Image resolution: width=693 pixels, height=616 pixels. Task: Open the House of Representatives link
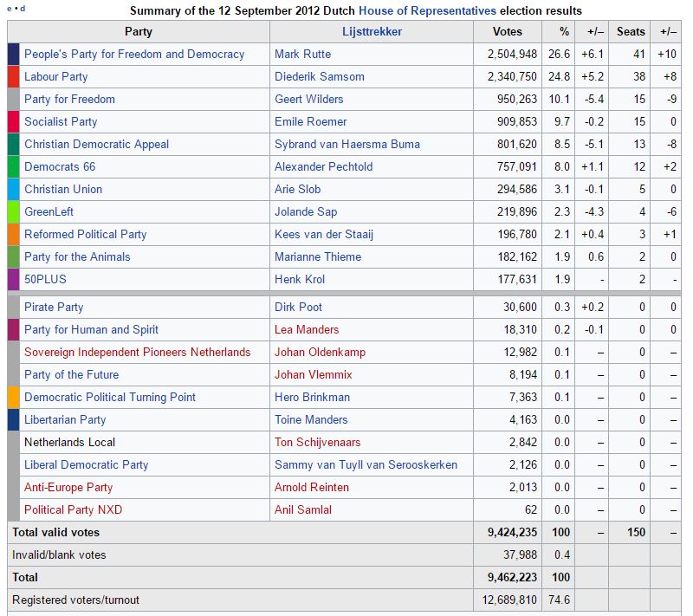point(427,10)
